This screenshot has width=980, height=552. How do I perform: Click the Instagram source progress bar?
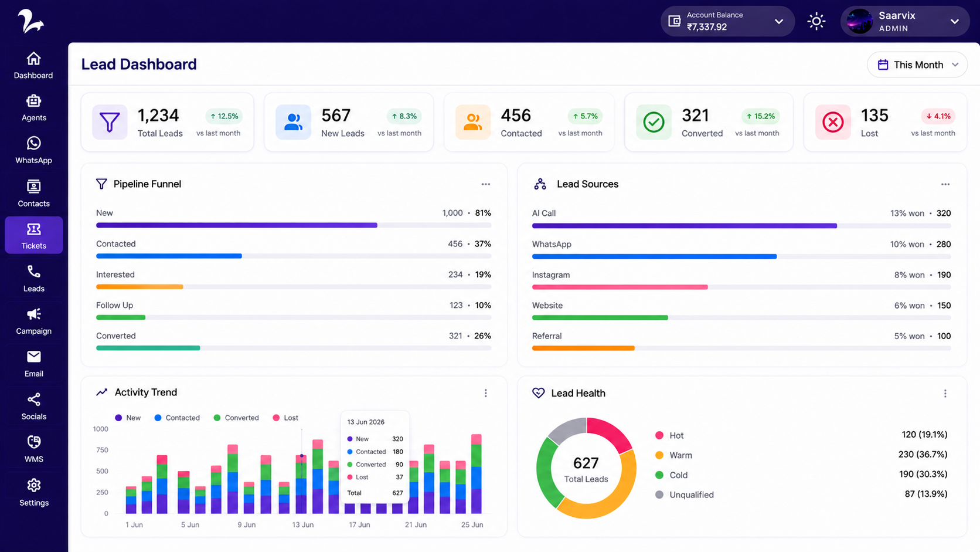pyautogui.click(x=741, y=287)
